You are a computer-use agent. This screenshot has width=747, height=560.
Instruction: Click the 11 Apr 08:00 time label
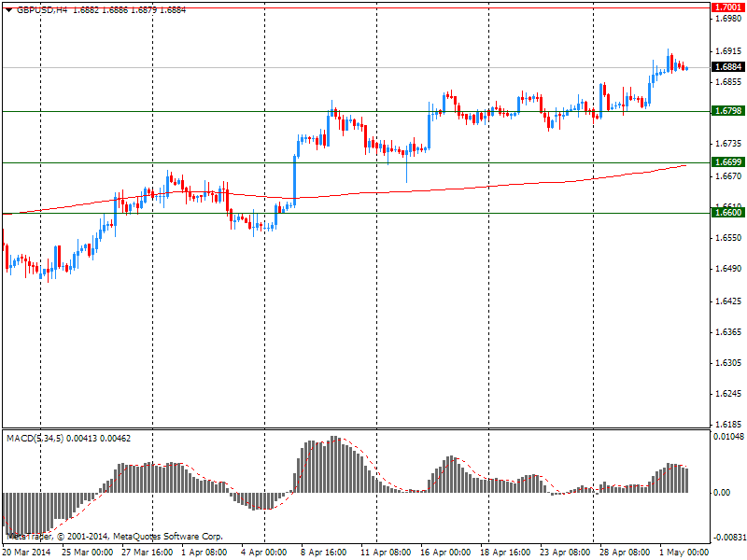click(x=386, y=553)
